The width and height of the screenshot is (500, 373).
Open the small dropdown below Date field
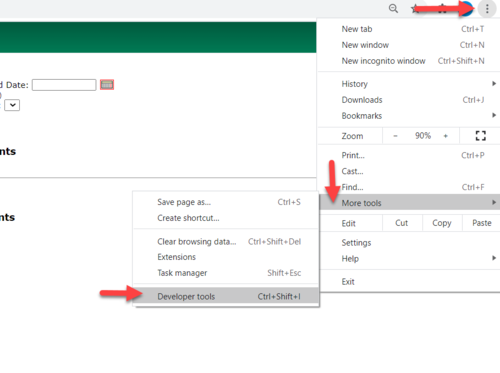click(12, 105)
